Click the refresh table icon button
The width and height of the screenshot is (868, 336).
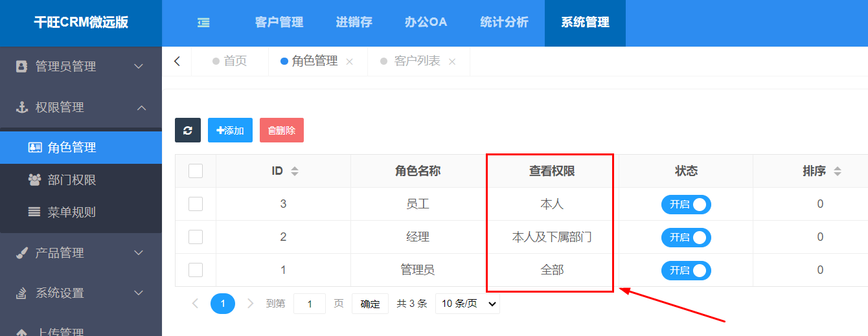(188, 130)
